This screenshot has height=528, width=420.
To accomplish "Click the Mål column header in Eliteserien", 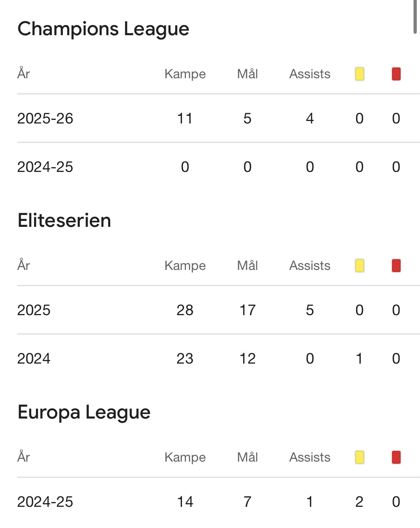I will (247, 266).
